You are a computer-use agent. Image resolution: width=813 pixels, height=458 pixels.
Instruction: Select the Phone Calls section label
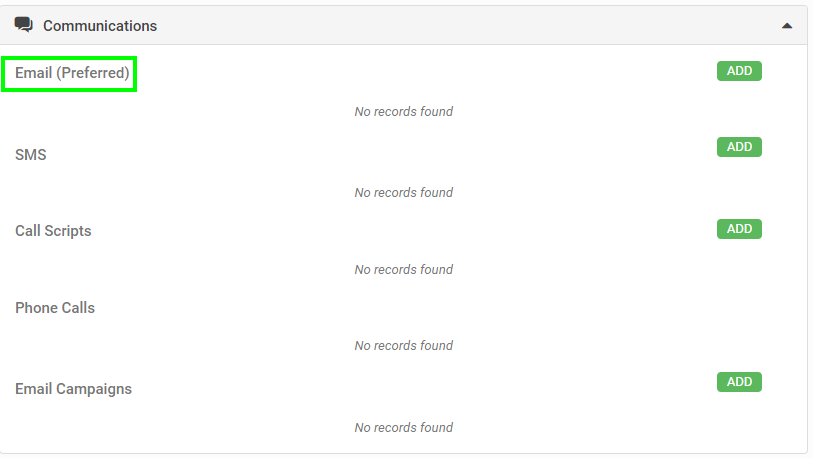pos(55,308)
